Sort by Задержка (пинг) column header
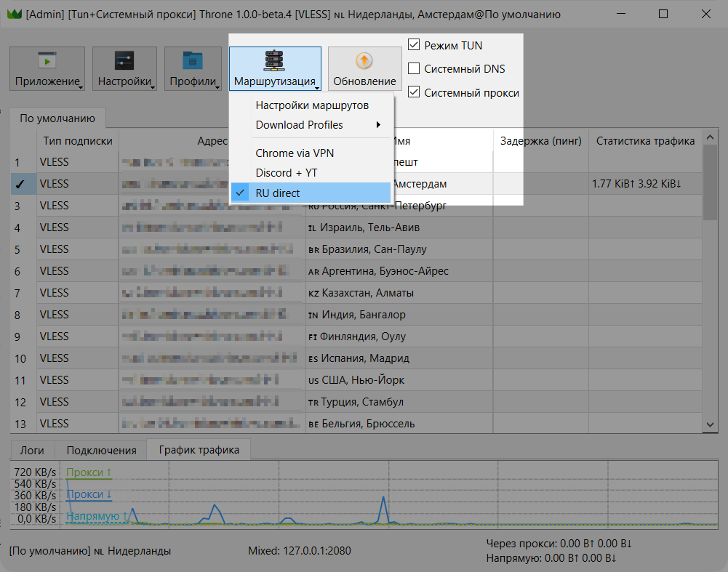Image resolution: width=728 pixels, height=572 pixels. coord(540,141)
